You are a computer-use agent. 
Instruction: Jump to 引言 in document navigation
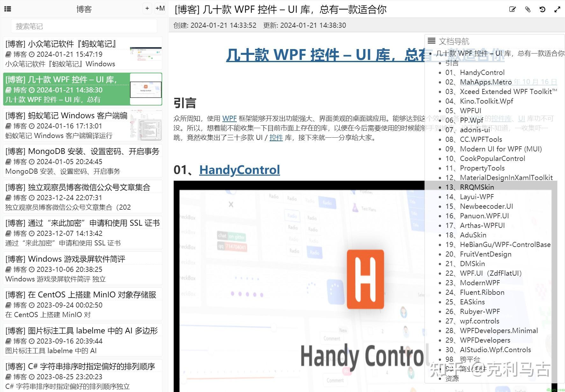point(452,63)
